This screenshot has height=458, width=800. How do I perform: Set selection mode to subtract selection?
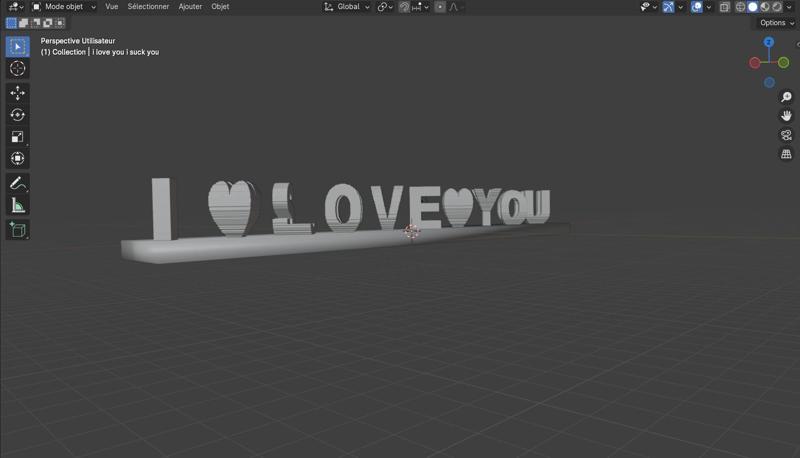click(x=36, y=23)
